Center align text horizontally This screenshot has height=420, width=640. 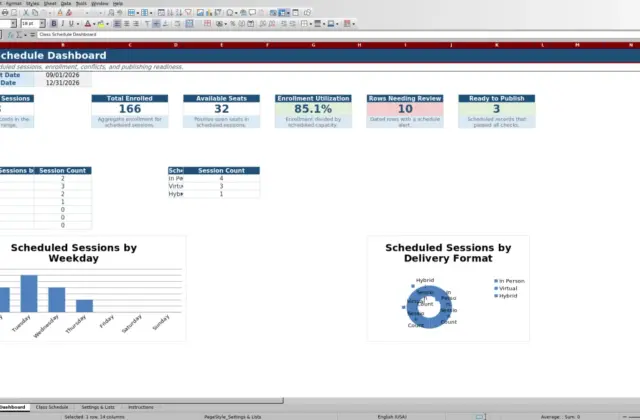(x=127, y=24)
